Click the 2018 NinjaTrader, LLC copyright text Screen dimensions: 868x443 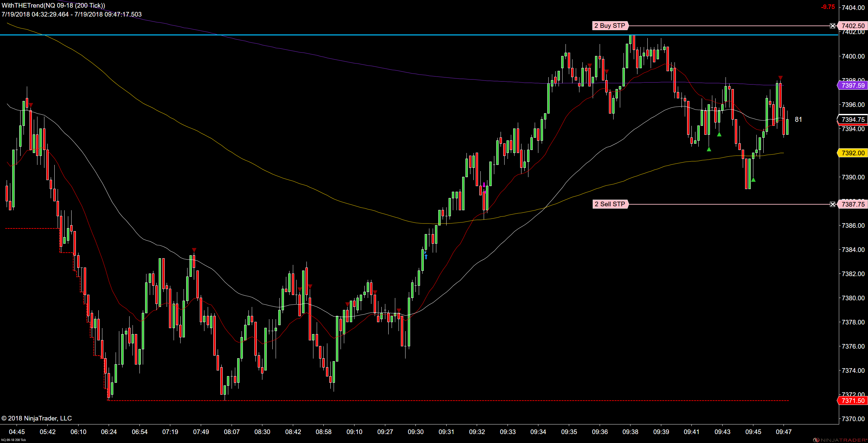(x=37, y=418)
